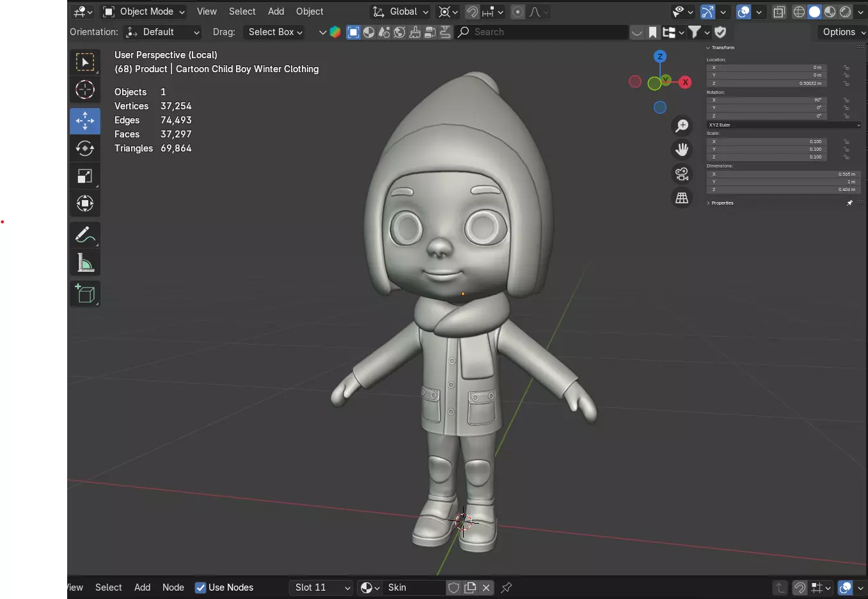Switch to material preview shading
Image resolution: width=868 pixels, height=599 pixels.
830,12
